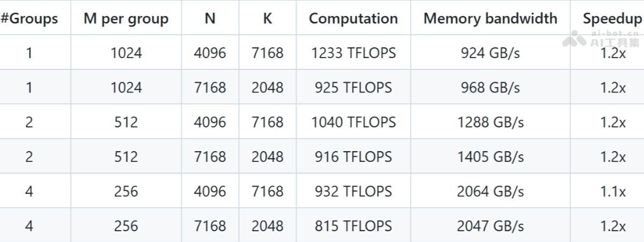Select the 1233 TFLOPS cell

click(353, 53)
